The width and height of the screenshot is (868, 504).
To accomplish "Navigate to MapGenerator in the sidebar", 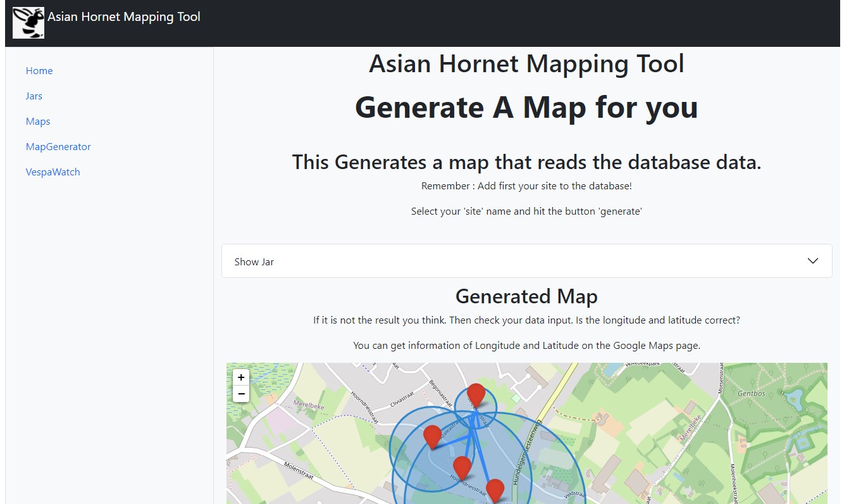I will [x=58, y=147].
